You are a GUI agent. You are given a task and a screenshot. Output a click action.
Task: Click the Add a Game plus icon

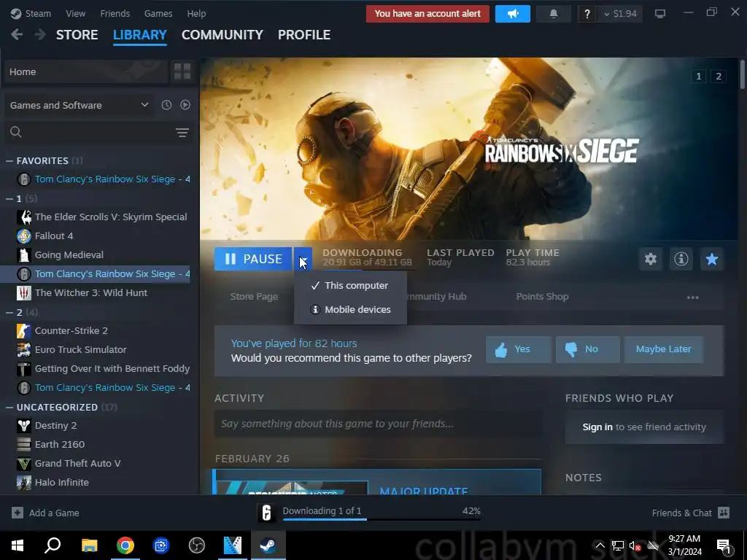pos(18,513)
